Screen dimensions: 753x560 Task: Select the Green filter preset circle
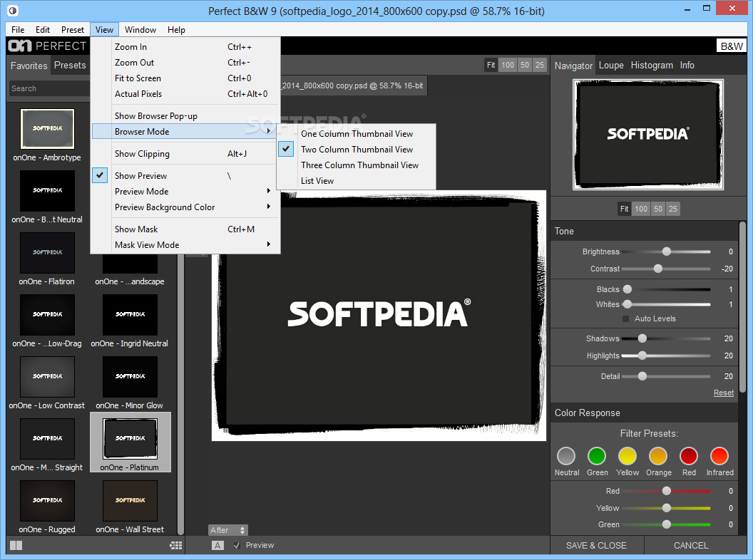[597, 456]
